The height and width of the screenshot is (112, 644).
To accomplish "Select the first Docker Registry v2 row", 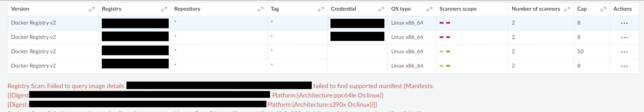I will (33, 23).
